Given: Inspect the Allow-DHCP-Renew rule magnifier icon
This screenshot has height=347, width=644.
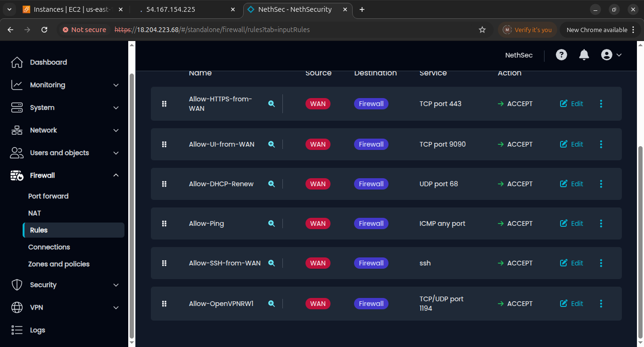Looking at the screenshot, I should [x=272, y=184].
